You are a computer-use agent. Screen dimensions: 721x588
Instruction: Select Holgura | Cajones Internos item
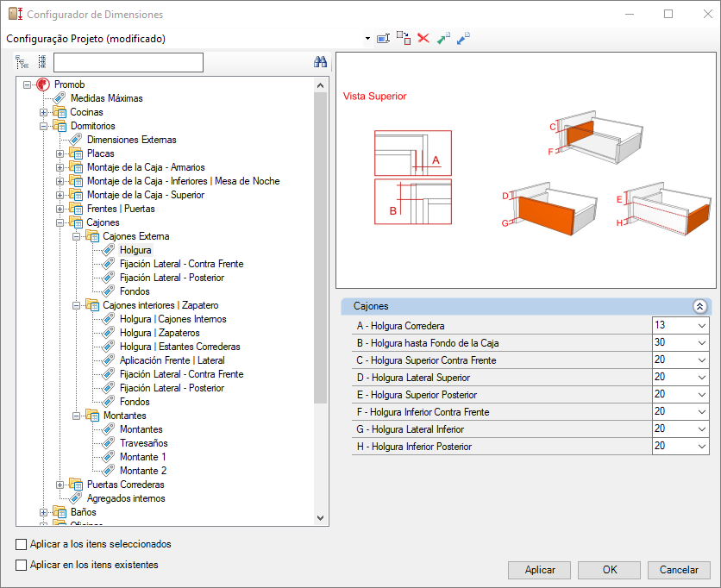172,319
